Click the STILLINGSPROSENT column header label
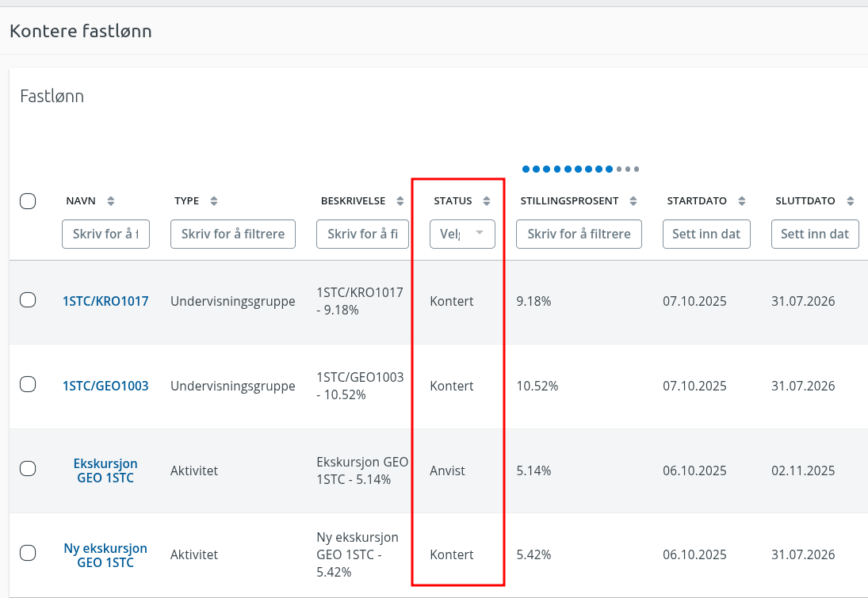Screen dimensions: 868x598 point(570,201)
